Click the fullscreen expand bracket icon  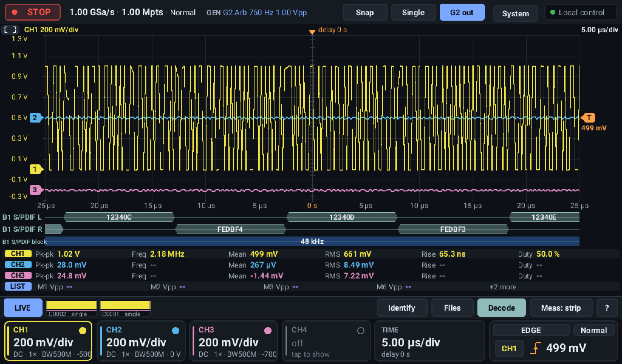[x=10, y=30]
